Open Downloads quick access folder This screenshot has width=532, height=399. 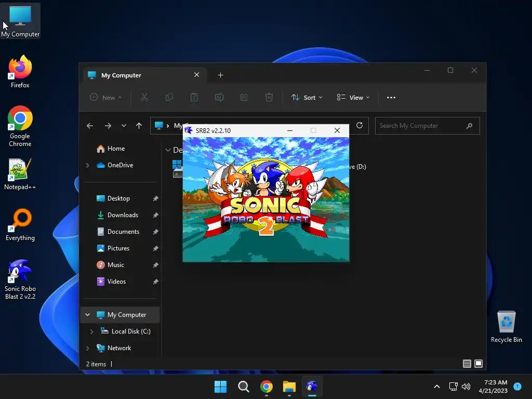(x=123, y=215)
